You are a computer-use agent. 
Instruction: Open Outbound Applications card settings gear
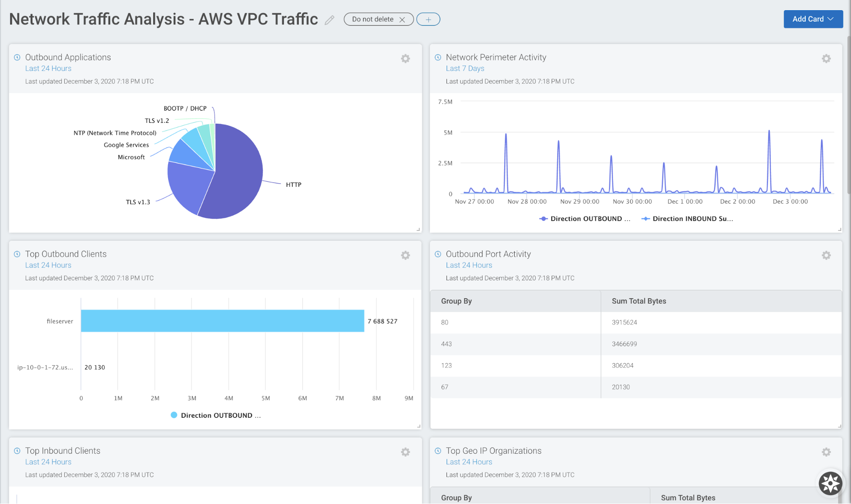point(405,59)
